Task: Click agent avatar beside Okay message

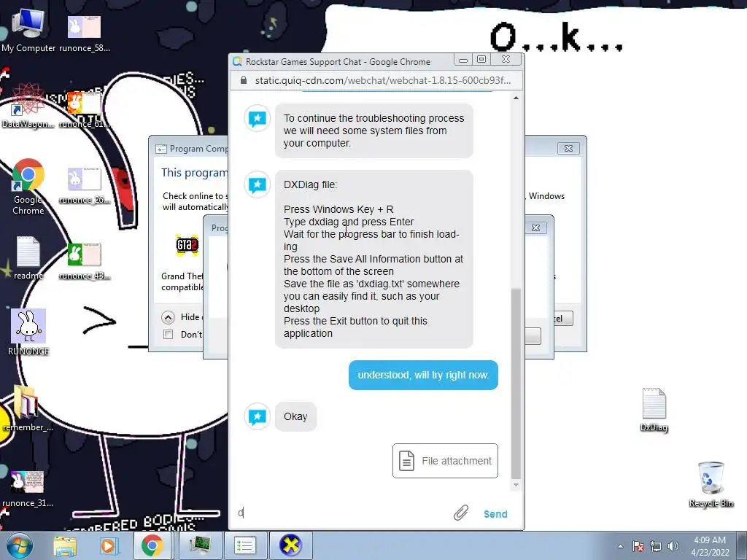Action: pos(258,416)
